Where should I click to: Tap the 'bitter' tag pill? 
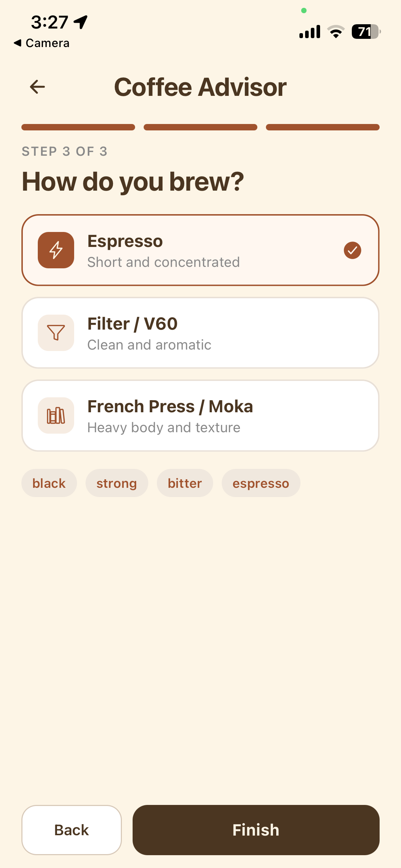pos(185,483)
